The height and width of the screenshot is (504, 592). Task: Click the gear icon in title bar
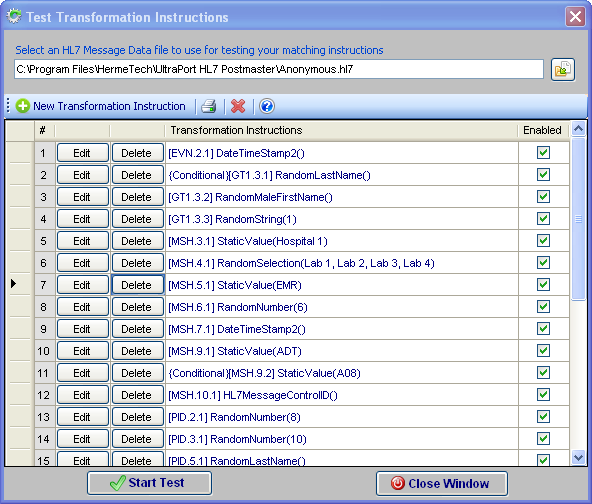click(x=14, y=17)
